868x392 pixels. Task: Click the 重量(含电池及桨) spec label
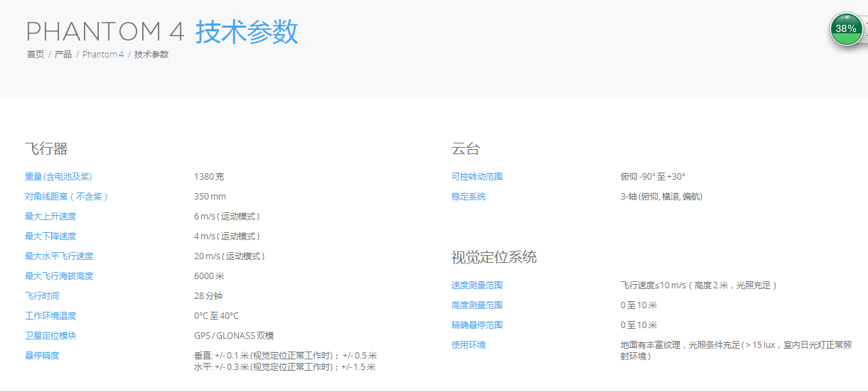pyautogui.click(x=58, y=177)
